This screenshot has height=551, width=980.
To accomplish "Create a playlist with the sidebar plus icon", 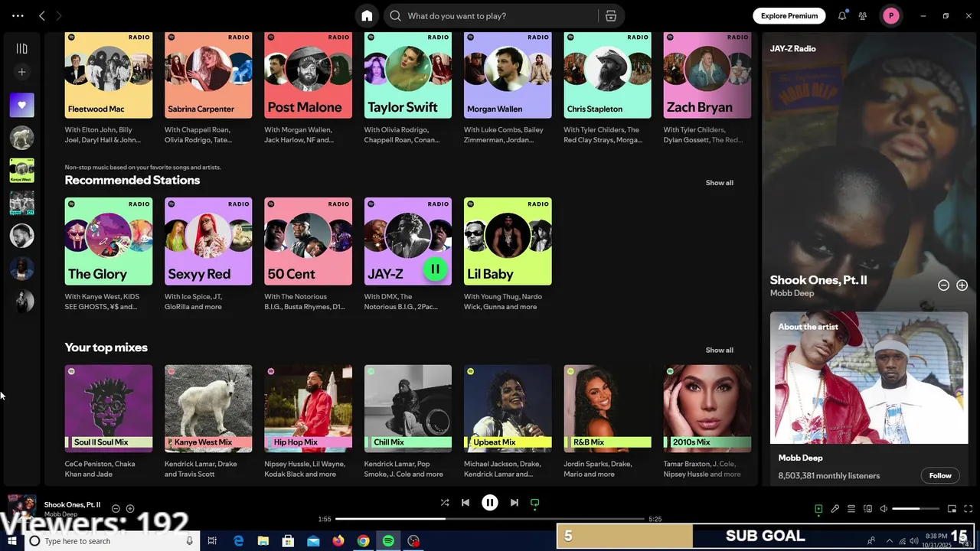I will 21,72.
